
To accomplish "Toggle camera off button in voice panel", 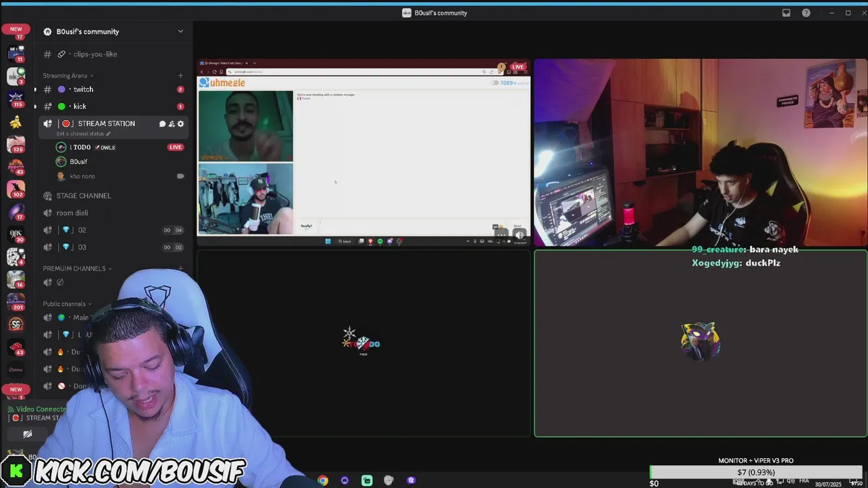I will point(28,434).
